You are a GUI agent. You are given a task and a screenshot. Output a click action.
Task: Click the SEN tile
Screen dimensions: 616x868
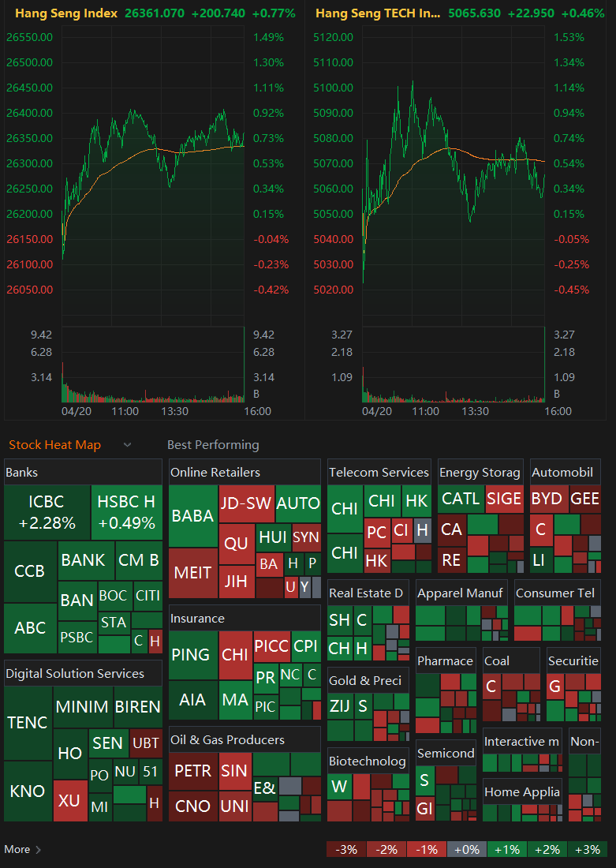[x=108, y=743]
